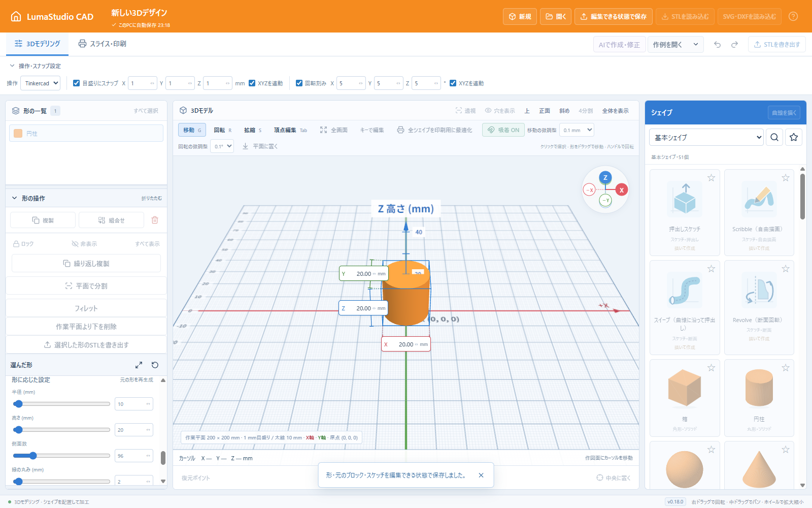Open the help question mark icon
The image size is (812, 508).
pos(793,16)
